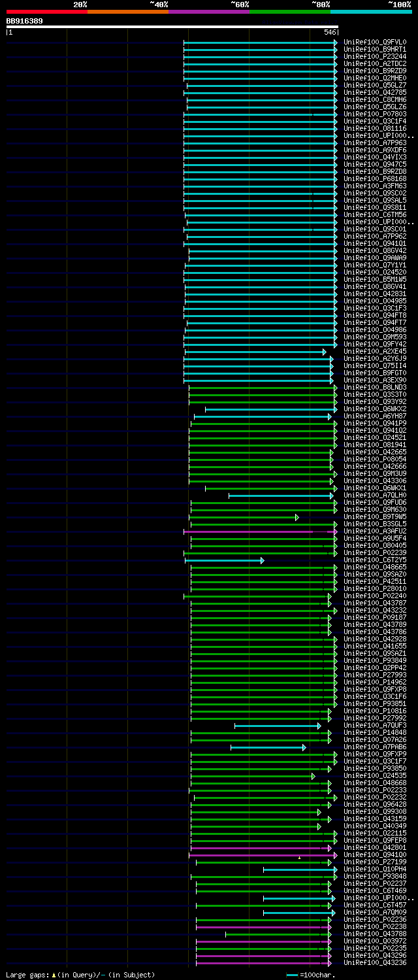Open hit UniRef100_B9HRT1
Screen dimensions: 418x980
(375, 49)
